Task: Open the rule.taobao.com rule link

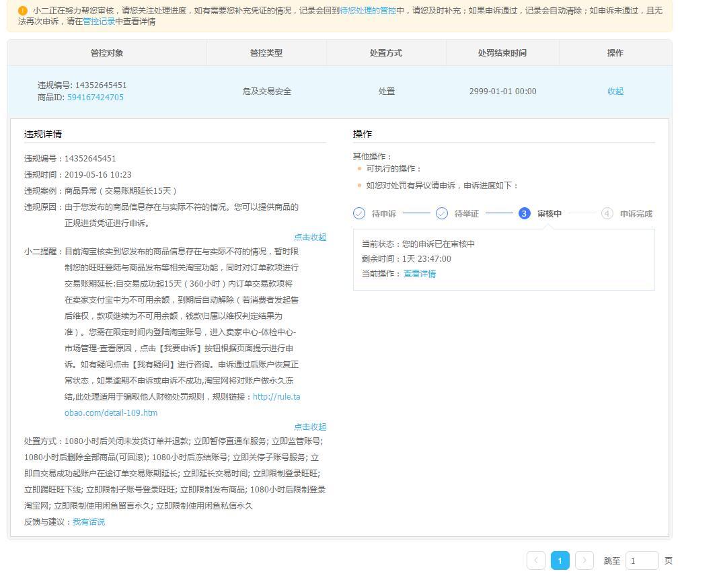Action: pos(182,404)
